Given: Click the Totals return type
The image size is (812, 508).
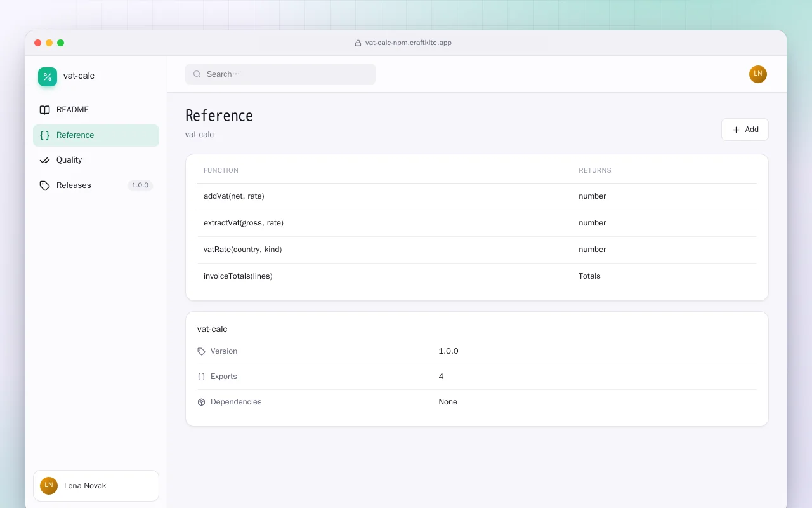Looking at the screenshot, I should pyautogui.click(x=589, y=276).
